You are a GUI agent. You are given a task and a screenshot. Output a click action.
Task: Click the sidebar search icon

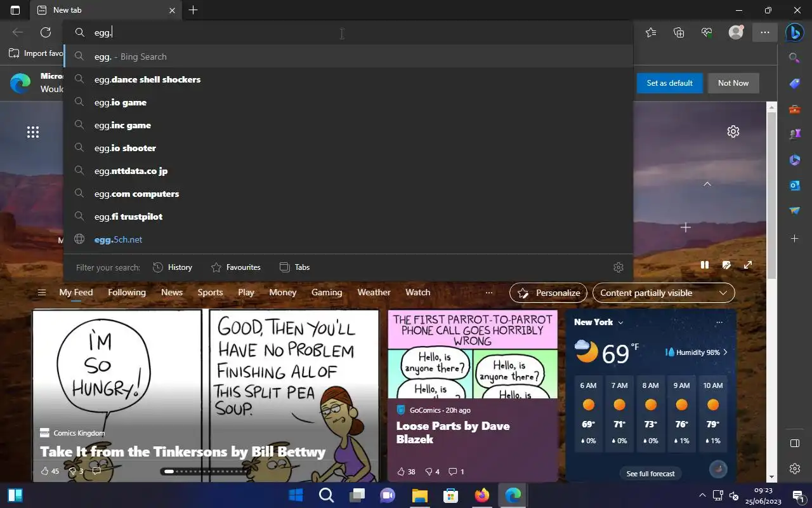click(x=794, y=58)
